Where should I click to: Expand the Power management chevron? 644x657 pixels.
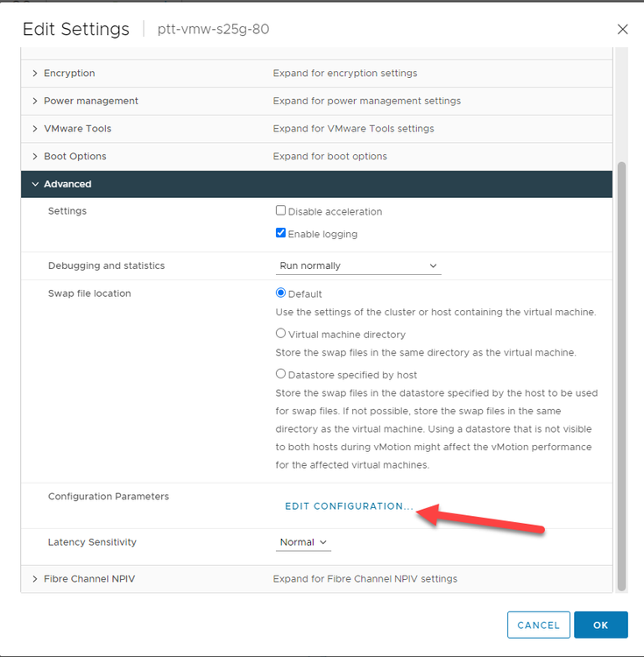tap(35, 101)
